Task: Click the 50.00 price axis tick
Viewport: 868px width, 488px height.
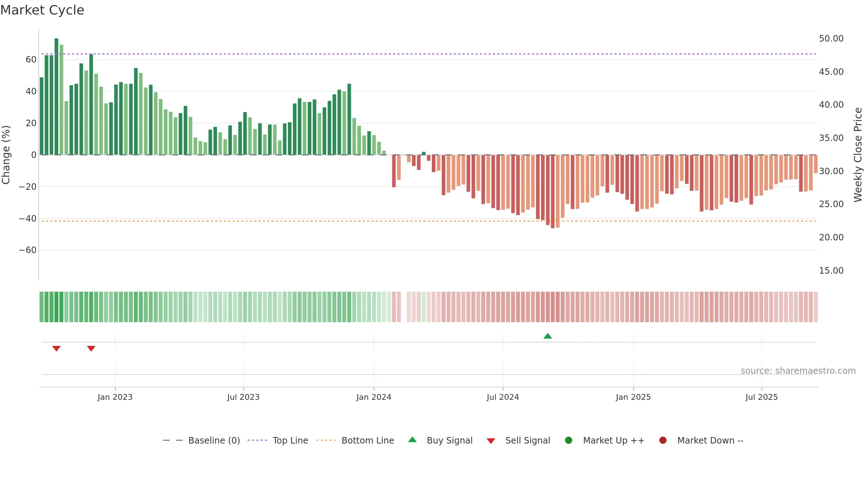Action: pos(831,39)
